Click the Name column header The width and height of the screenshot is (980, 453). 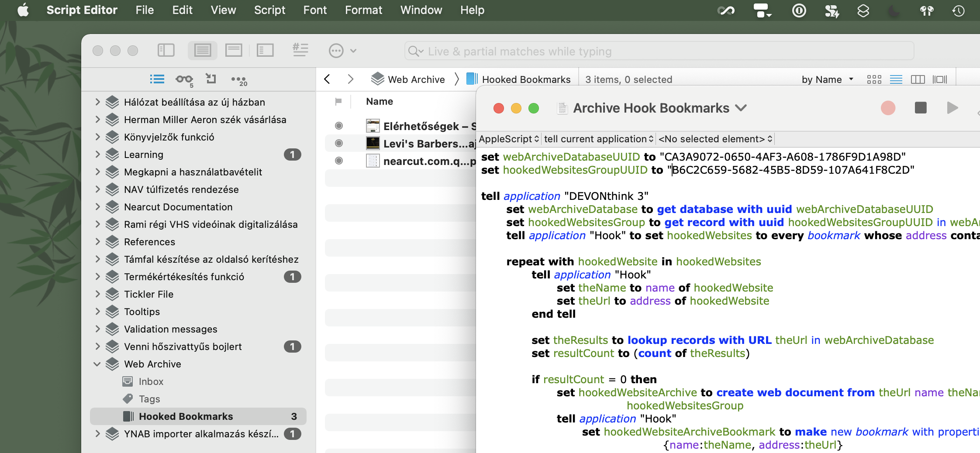pyautogui.click(x=380, y=102)
